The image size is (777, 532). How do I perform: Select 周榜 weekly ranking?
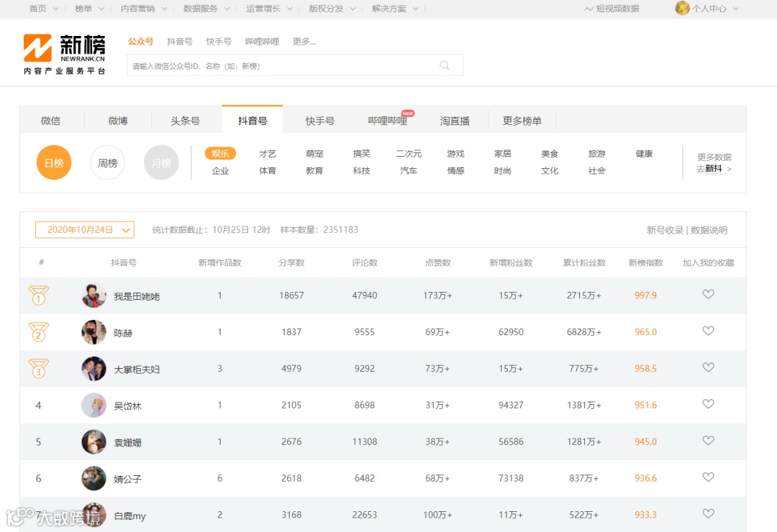tap(107, 162)
